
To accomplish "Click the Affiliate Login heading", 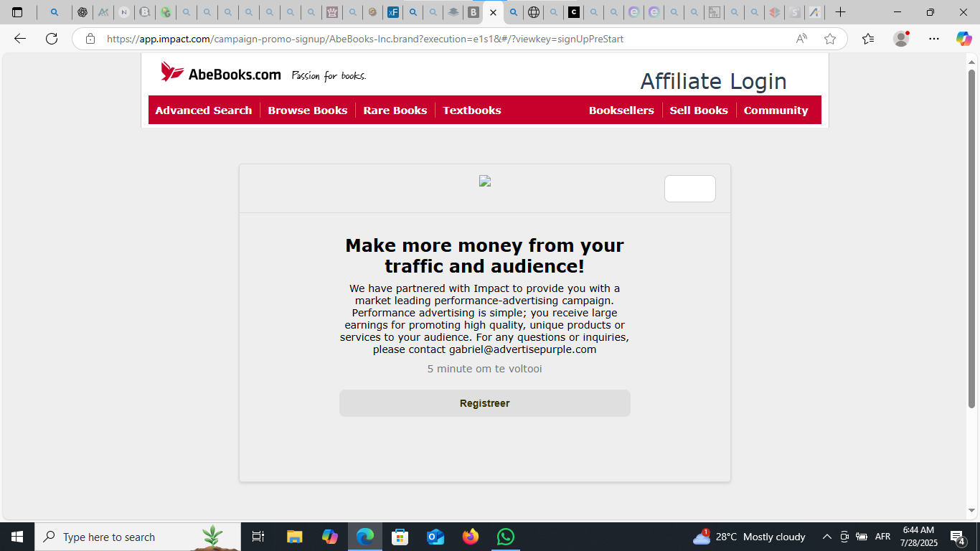I will tap(713, 81).
